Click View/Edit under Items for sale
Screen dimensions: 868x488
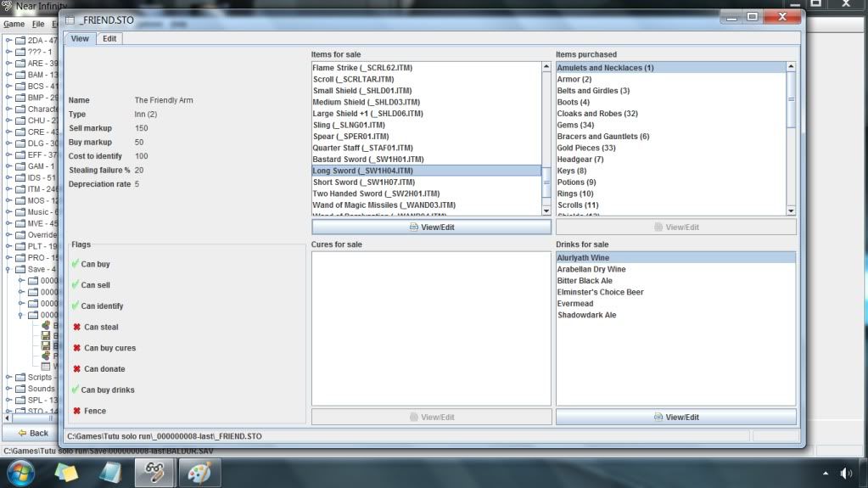point(431,227)
